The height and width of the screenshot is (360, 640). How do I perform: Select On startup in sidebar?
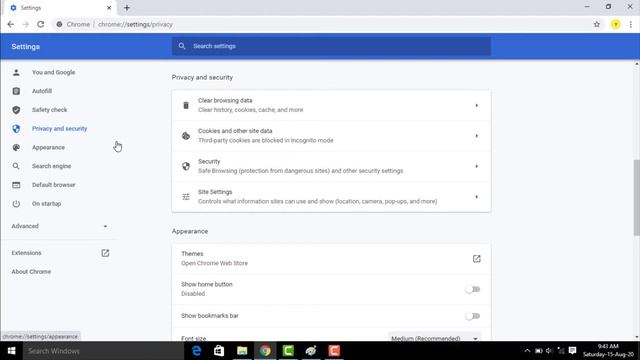pos(47,204)
